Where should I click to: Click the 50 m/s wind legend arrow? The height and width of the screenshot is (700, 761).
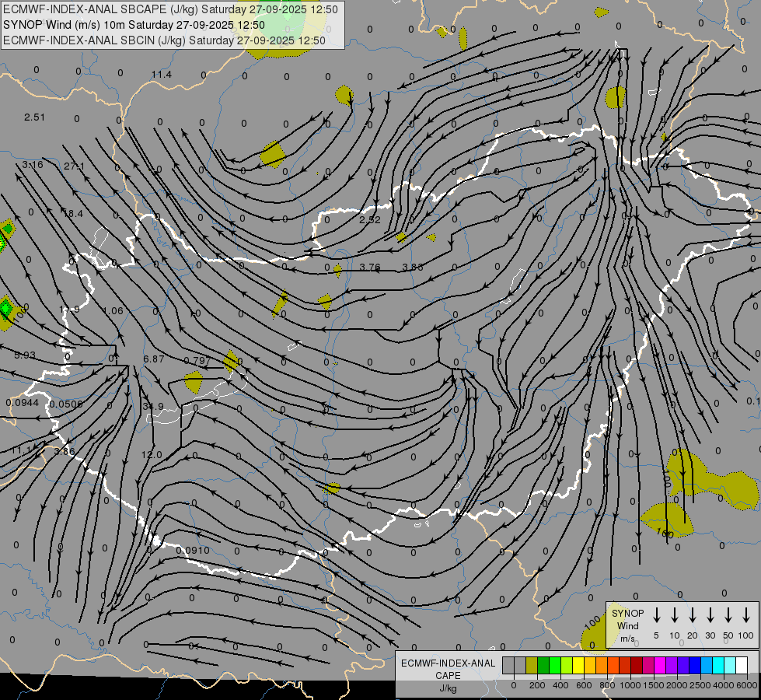pyautogui.click(x=728, y=615)
